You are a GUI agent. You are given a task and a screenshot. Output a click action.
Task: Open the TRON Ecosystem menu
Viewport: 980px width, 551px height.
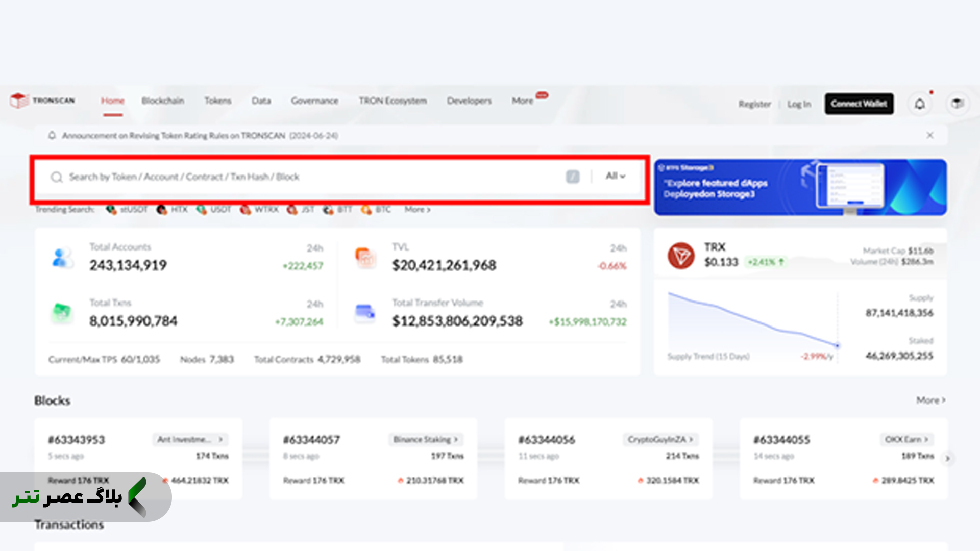coord(393,101)
